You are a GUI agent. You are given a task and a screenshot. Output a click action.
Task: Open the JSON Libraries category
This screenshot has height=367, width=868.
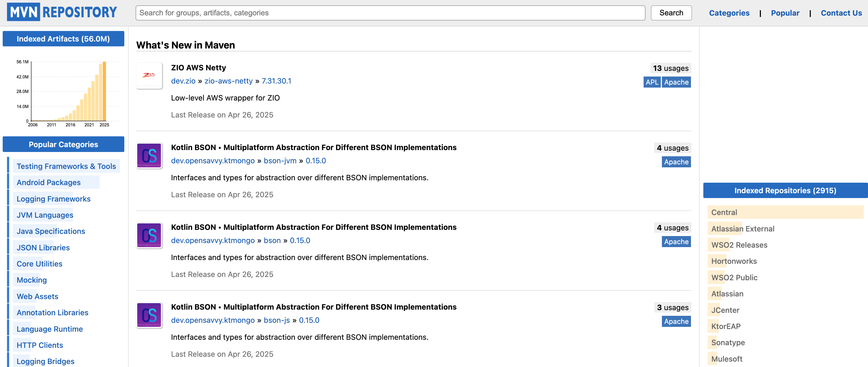43,248
